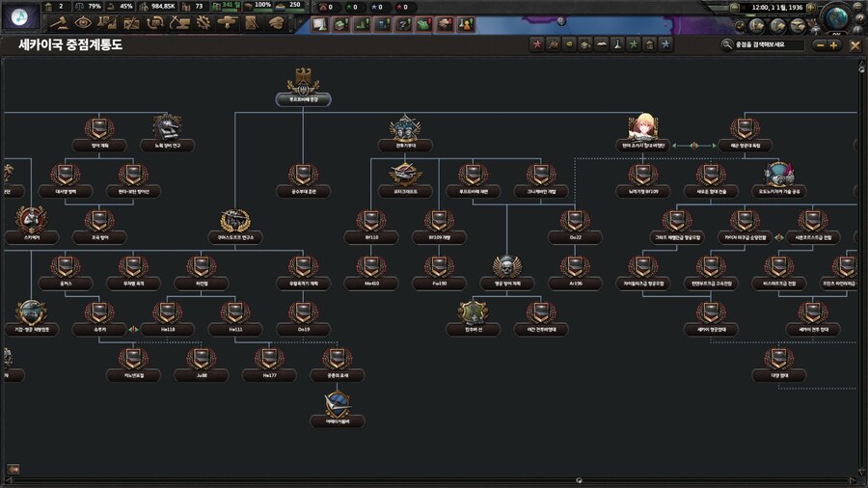Select the Me410 focus icon
This screenshot has width=868, height=488.
[x=370, y=267]
